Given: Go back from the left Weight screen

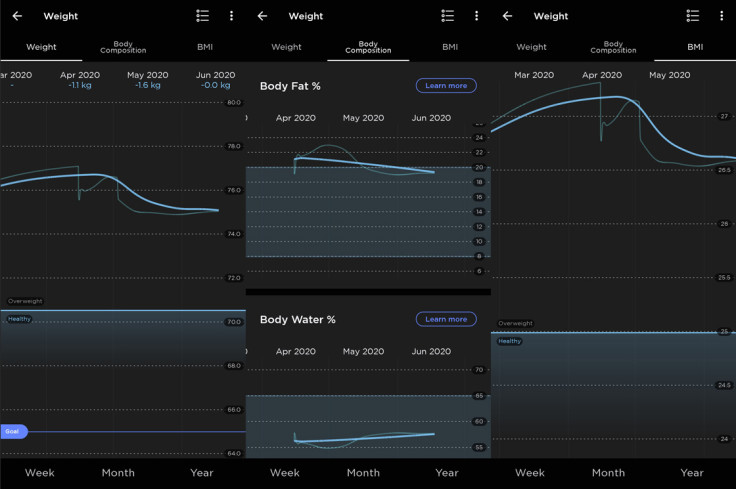Looking at the screenshot, I should 17,16.
